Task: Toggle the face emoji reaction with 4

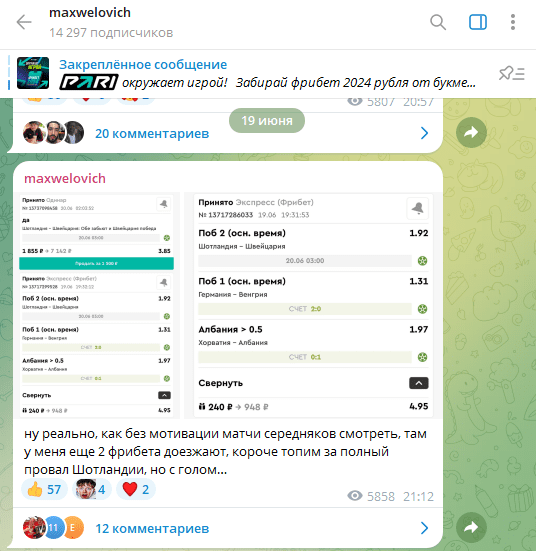Action: (x=91, y=489)
